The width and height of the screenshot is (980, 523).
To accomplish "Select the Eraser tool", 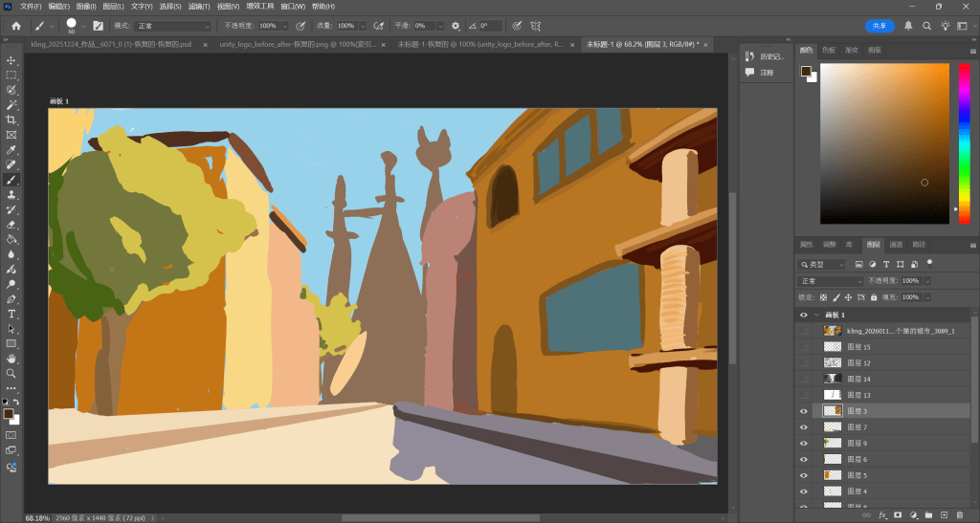I will (x=11, y=224).
